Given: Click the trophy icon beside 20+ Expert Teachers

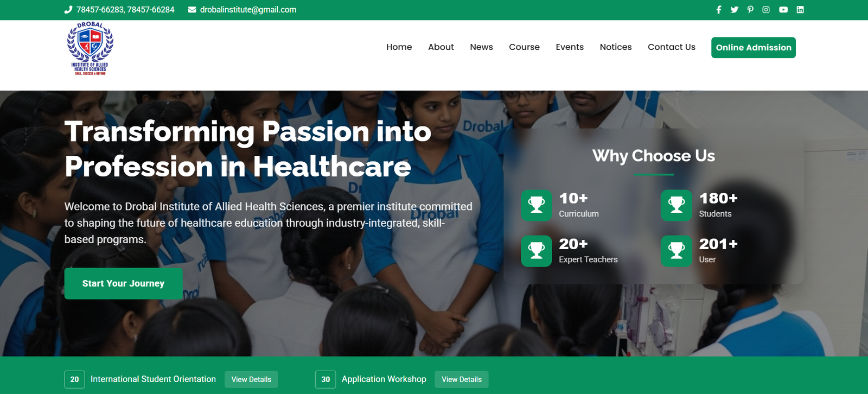Looking at the screenshot, I should [x=537, y=251].
